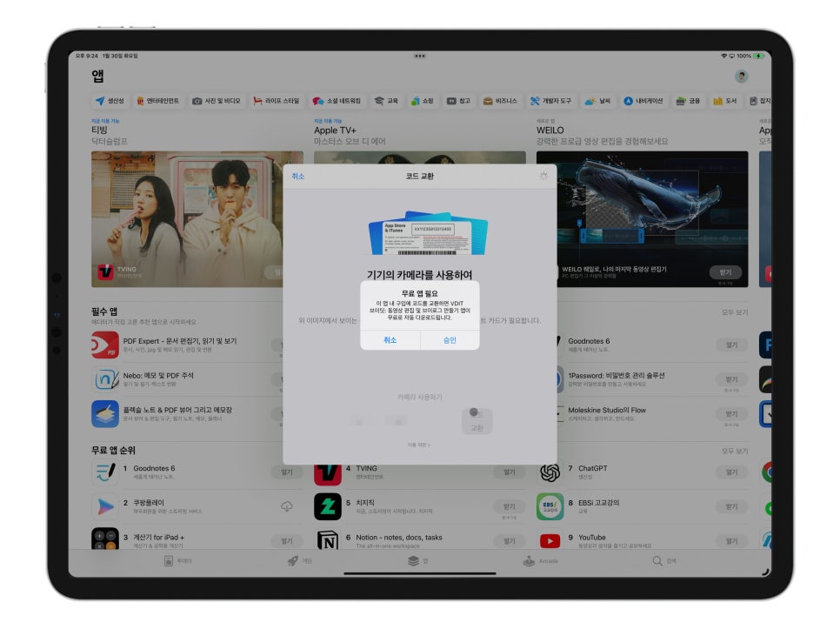Open ChatGPT with its 열기 button
This screenshot has width=840, height=629.
[732, 472]
